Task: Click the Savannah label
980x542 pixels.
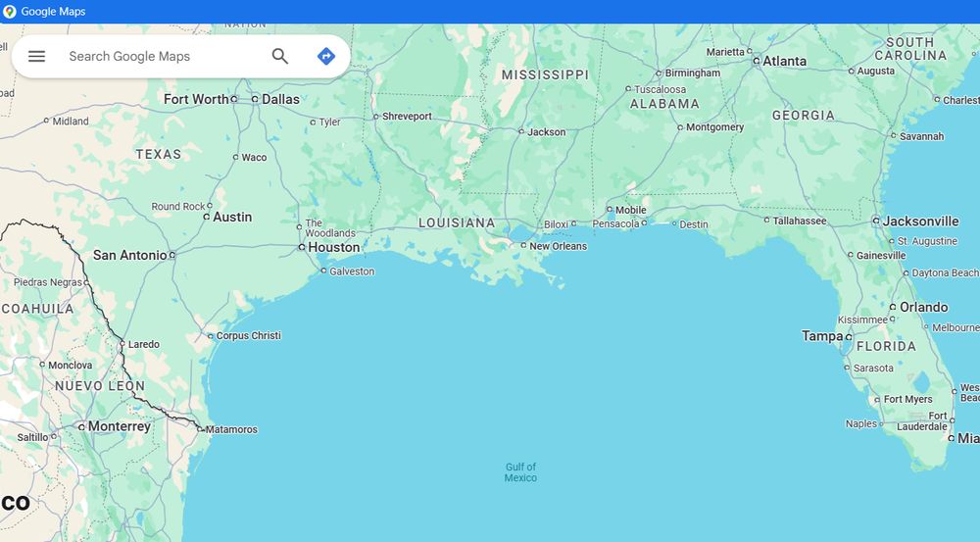Action: pos(922,136)
